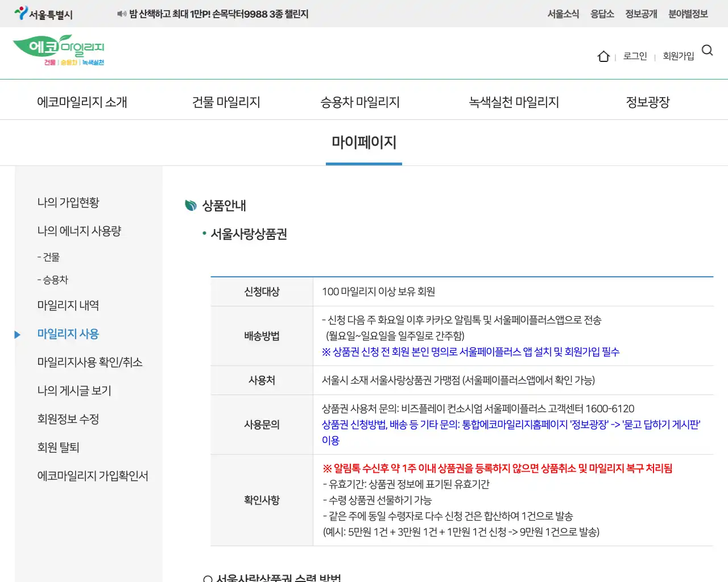Screen dimensions: 728x582
Task: Click the blue arrow beside 마일리지 사용
Action: (x=18, y=335)
